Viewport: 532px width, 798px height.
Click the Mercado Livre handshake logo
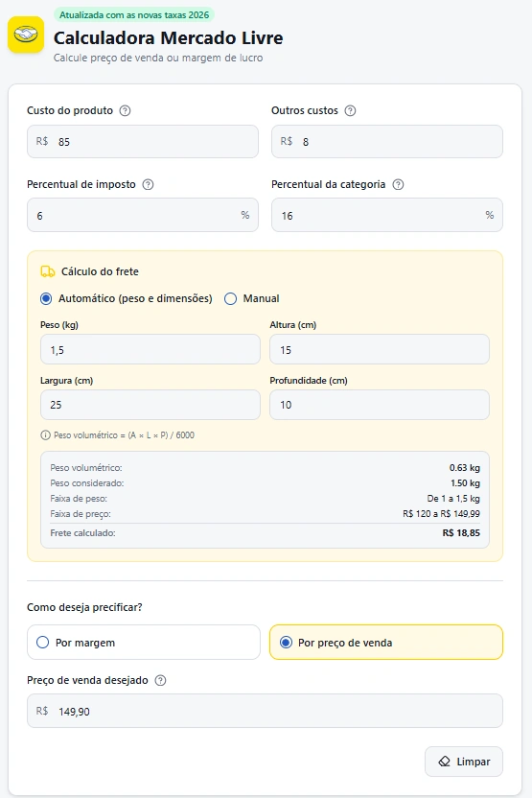pos(26,35)
